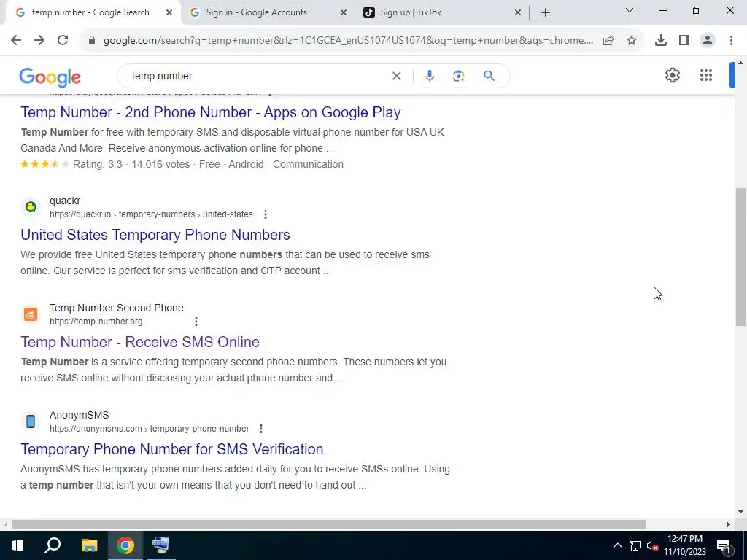Screen dimensions: 747x560
Task: Open more options for AnonymSMS result
Action: (x=261, y=429)
